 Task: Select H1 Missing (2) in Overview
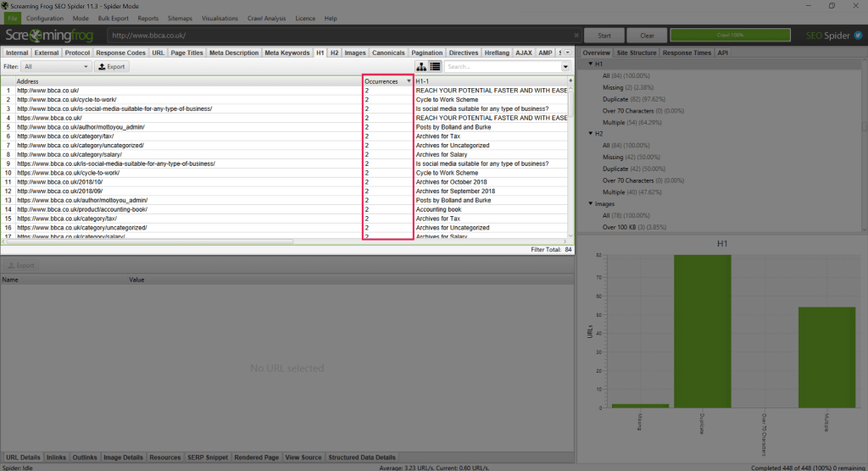coord(628,87)
